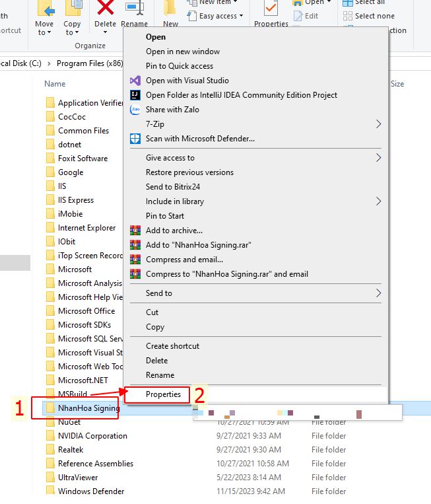Click the Rename ribbon icon
This screenshot has height=504, width=431.
tap(134, 9)
